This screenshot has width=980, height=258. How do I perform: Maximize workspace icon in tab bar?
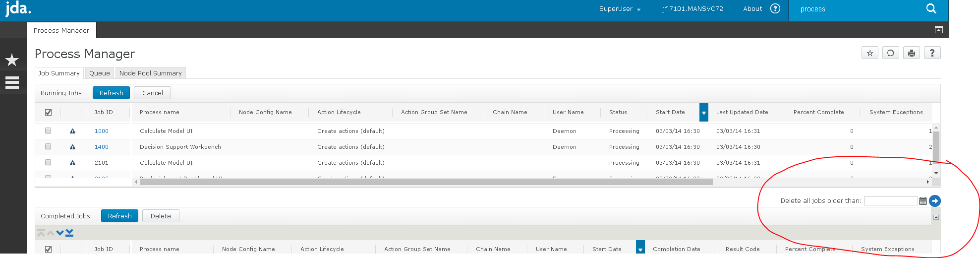pyautogui.click(x=939, y=30)
